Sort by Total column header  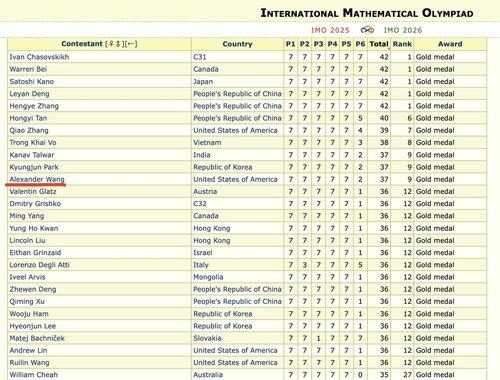click(x=379, y=44)
